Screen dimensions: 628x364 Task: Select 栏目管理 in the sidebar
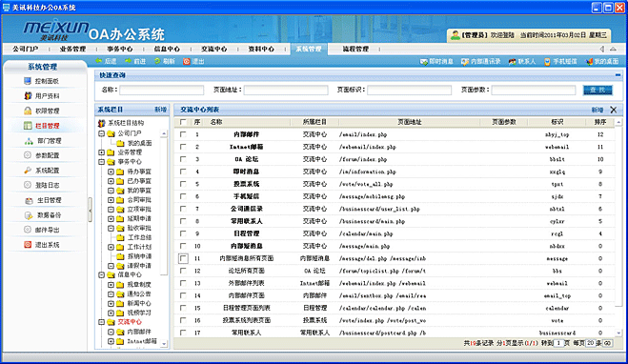[x=42, y=126]
